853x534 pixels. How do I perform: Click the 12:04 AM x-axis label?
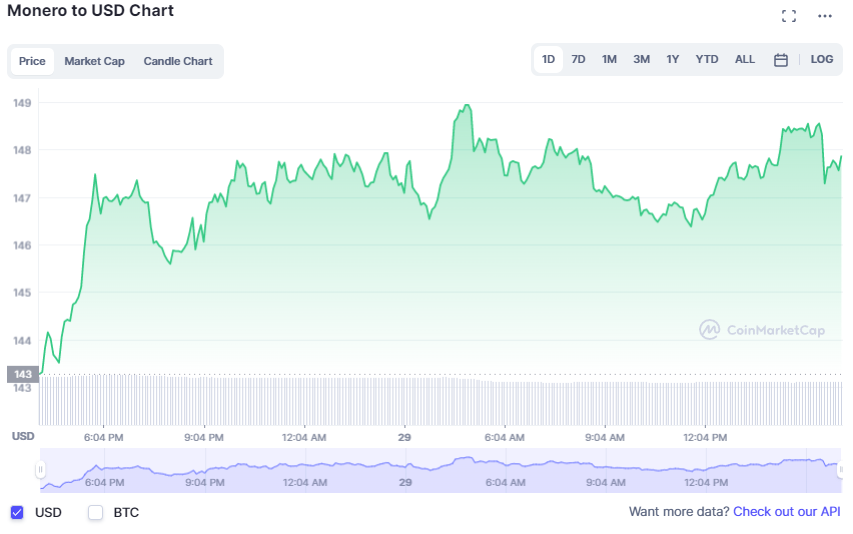tap(304, 437)
